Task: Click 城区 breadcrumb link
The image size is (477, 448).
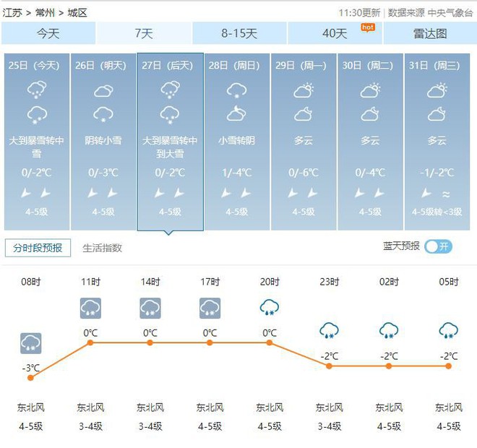Action: pyautogui.click(x=77, y=13)
